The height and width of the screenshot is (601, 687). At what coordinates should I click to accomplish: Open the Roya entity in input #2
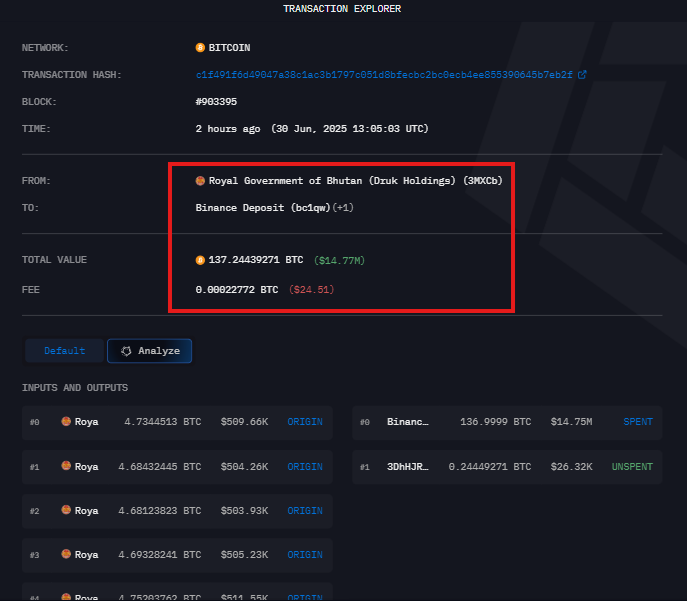click(86, 511)
